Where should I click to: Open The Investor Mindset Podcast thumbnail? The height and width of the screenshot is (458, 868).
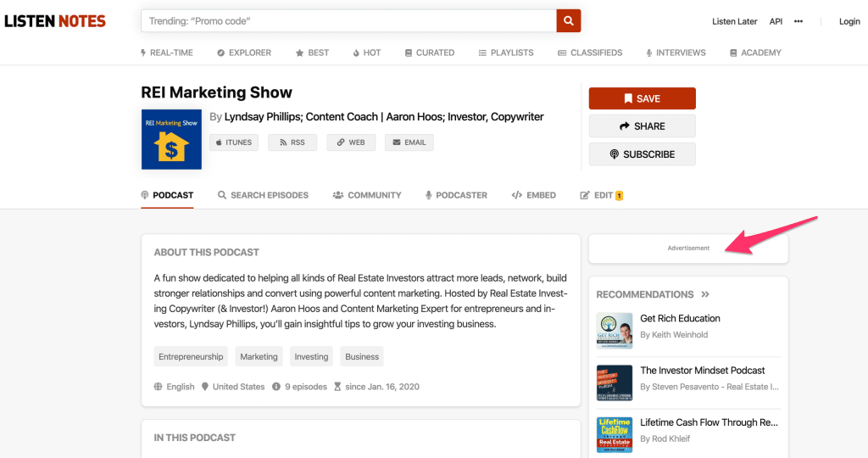(615, 383)
